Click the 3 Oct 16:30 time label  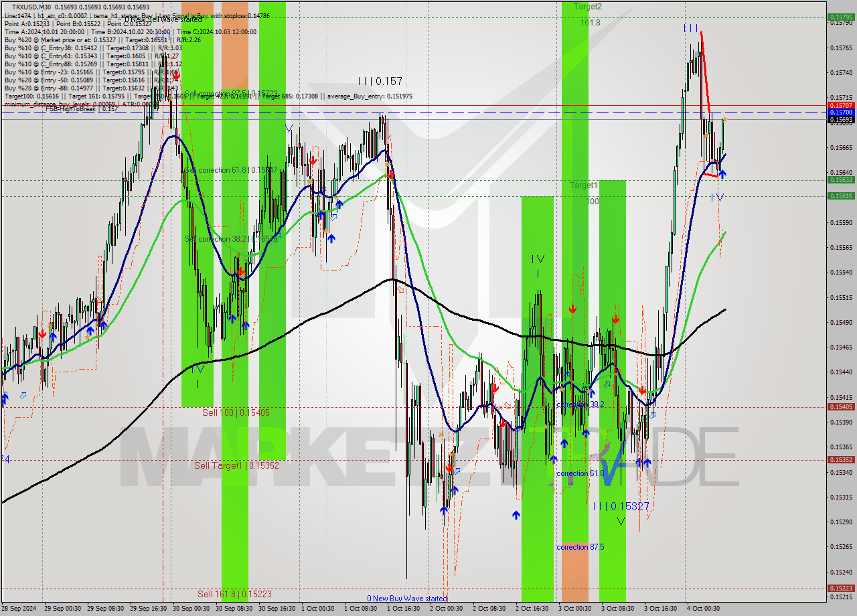click(662, 609)
